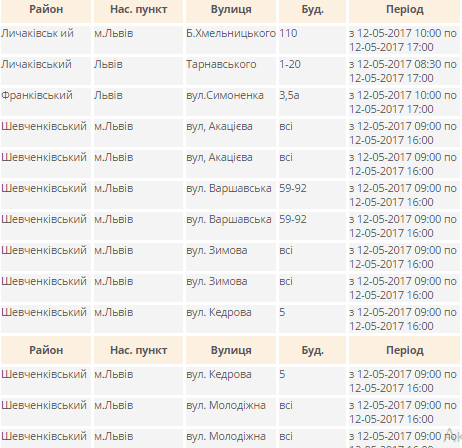
Task: Select the Львів cell in Тарнавського row
Action: 138,71
